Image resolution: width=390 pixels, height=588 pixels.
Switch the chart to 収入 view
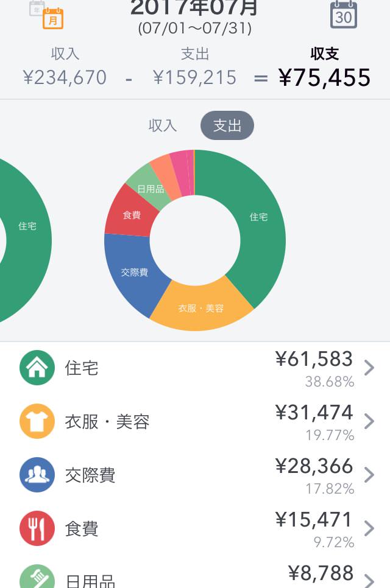[163, 125]
